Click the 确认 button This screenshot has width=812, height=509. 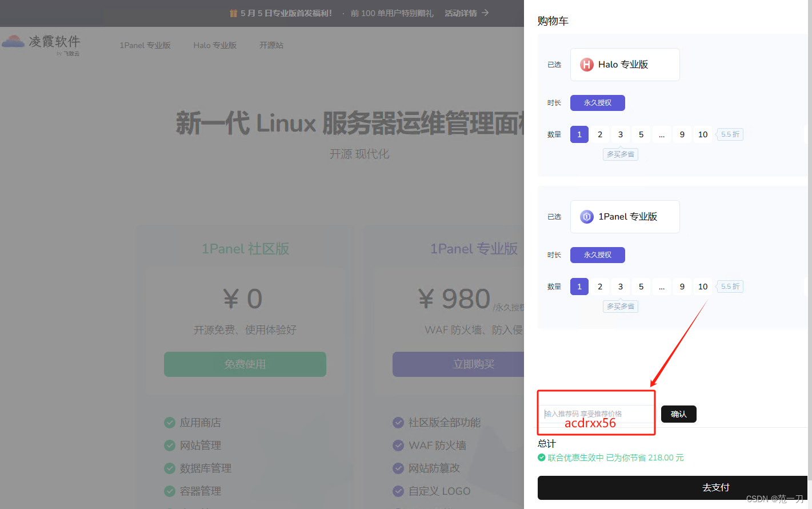[x=679, y=414]
